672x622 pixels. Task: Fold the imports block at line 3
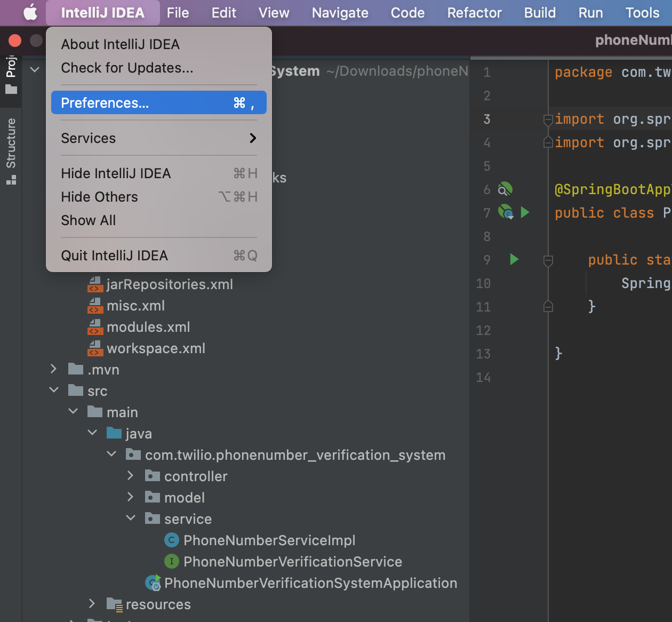548,119
